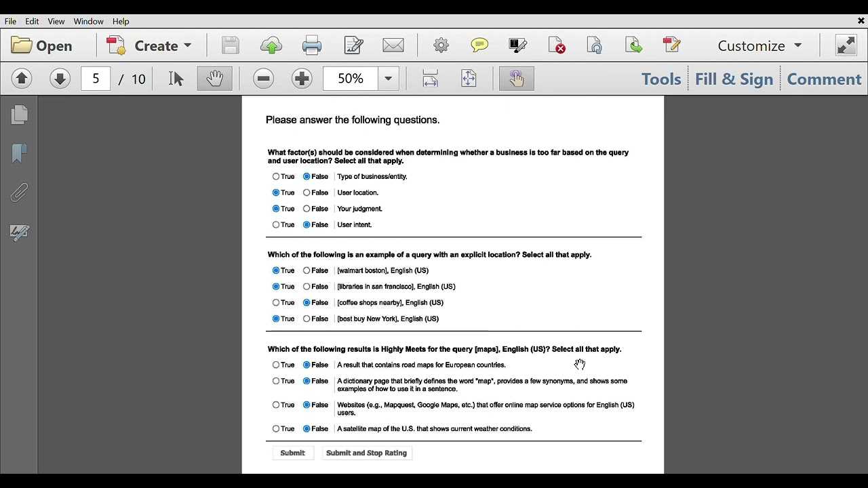Select True for European road maps result
This screenshot has width=868, height=488.
(x=276, y=365)
